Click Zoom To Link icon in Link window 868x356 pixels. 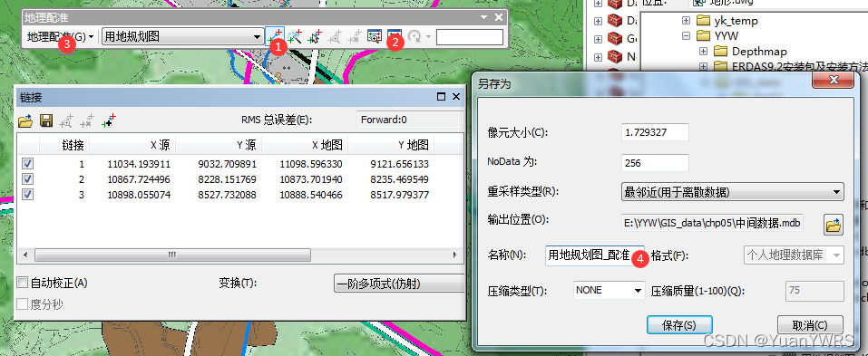[x=66, y=120]
